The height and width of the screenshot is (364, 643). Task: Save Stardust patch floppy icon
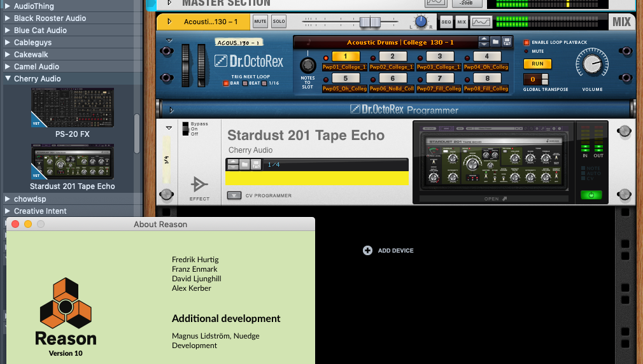coord(257,164)
